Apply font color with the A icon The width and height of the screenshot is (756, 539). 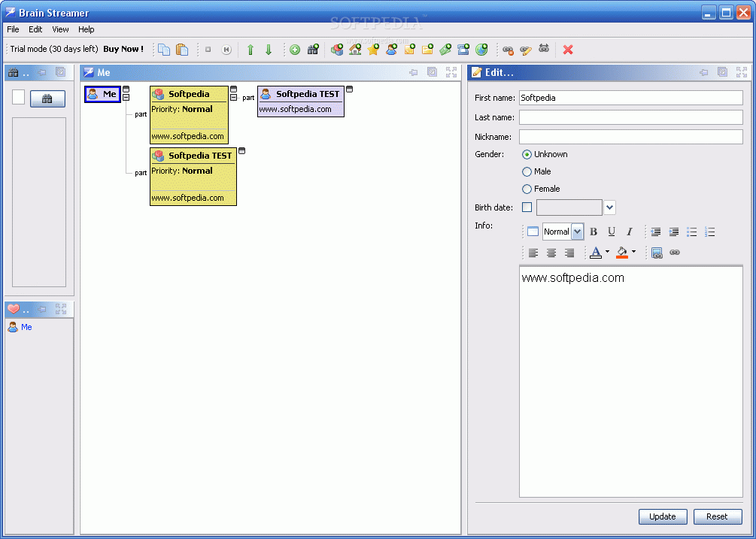[x=596, y=253]
